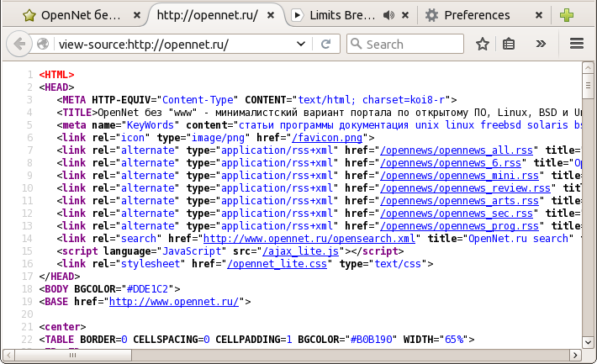Viewport: 597px width, 364px height.
Task: Switch to the Preferences tab
Action: (477, 15)
